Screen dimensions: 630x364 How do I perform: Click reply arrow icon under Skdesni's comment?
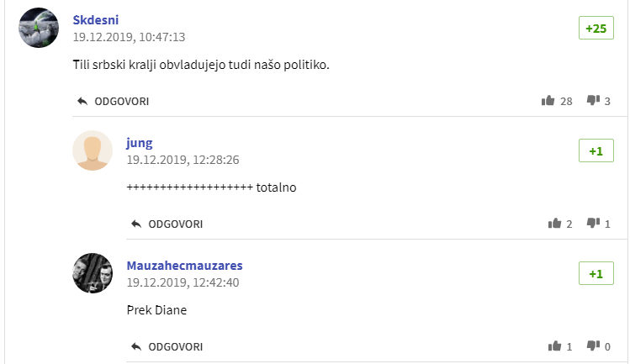tap(82, 101)
